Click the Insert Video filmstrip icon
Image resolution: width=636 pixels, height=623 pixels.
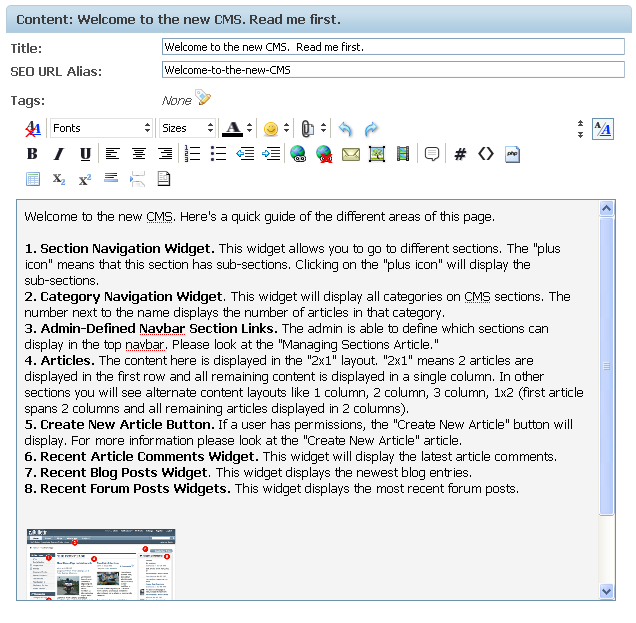point(402,154)
